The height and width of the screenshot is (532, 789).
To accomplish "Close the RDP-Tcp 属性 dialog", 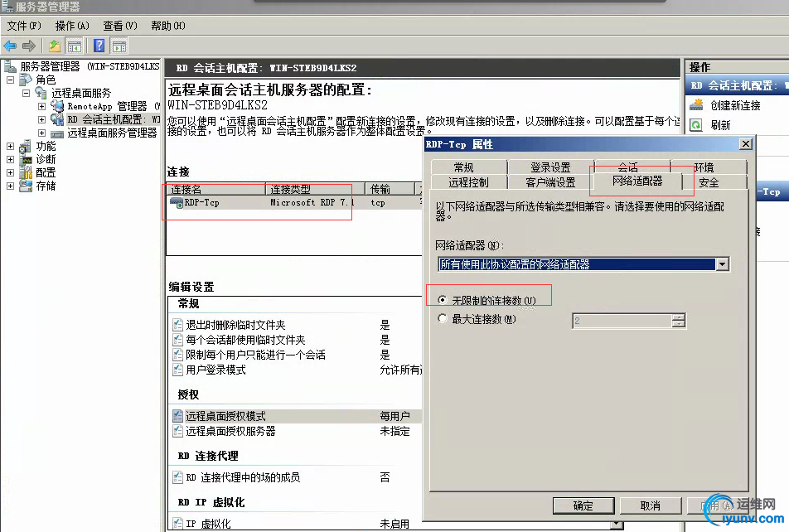I will (746, 144).
